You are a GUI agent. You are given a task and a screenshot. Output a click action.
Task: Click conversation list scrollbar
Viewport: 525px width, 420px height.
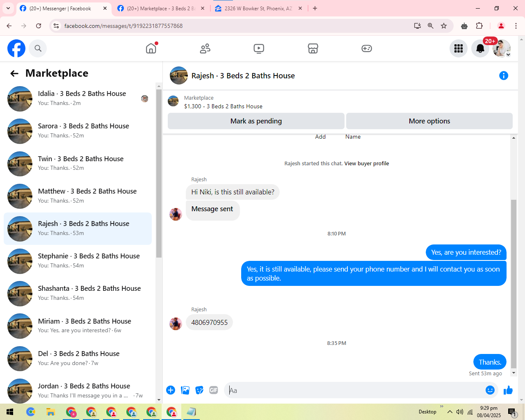click(159, 174)
